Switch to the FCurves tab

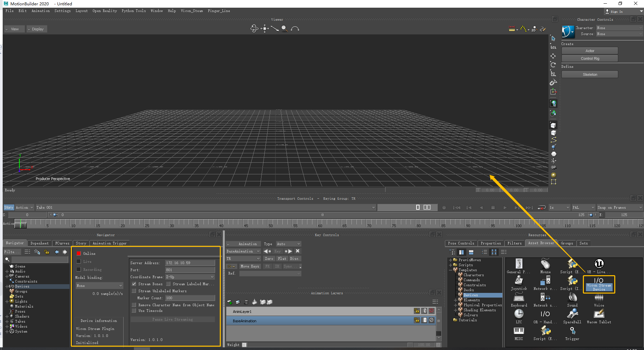coord(62,243)
